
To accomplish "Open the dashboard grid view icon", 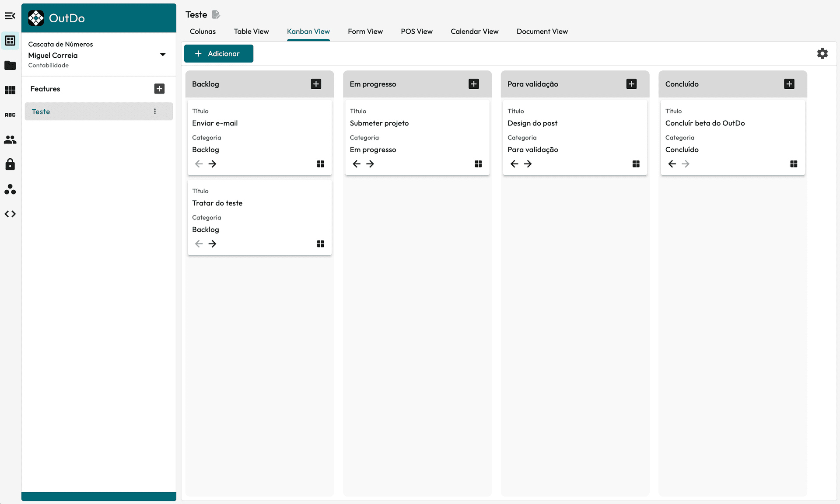I will (x=10, y=40).
